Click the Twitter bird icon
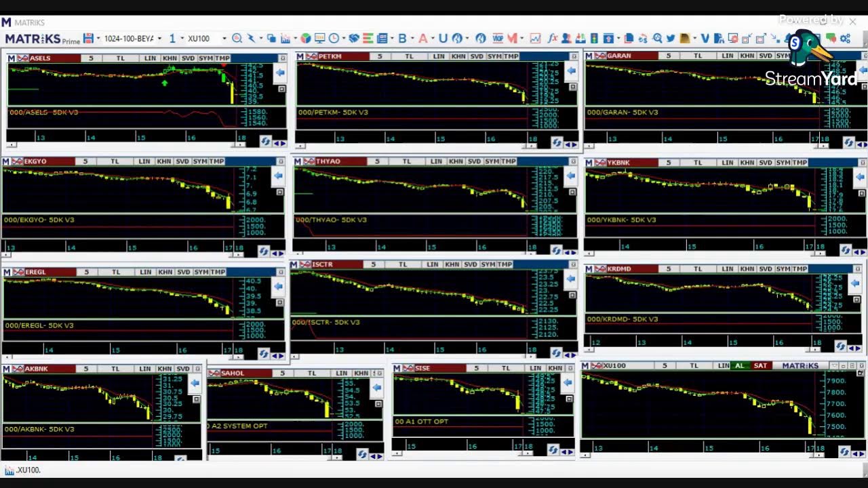The image size is (868, 488). point(670,39)
